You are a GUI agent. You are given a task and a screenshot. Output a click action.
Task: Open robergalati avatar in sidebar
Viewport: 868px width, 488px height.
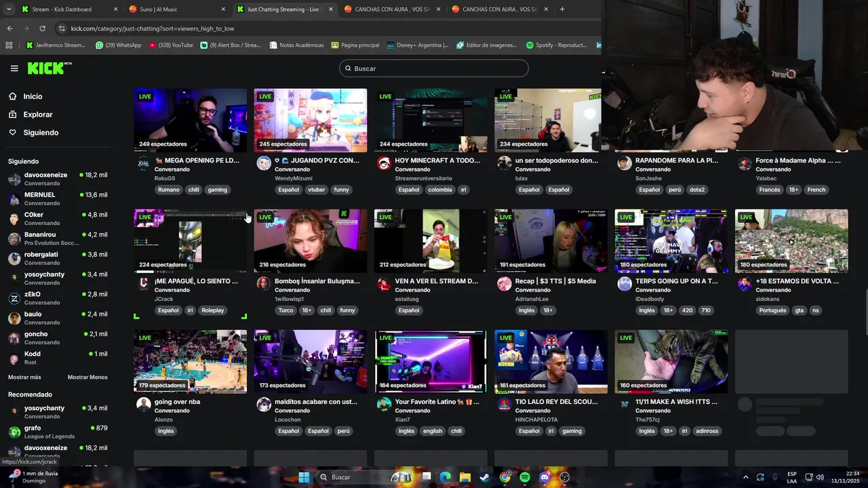click(x=14, y=258)
